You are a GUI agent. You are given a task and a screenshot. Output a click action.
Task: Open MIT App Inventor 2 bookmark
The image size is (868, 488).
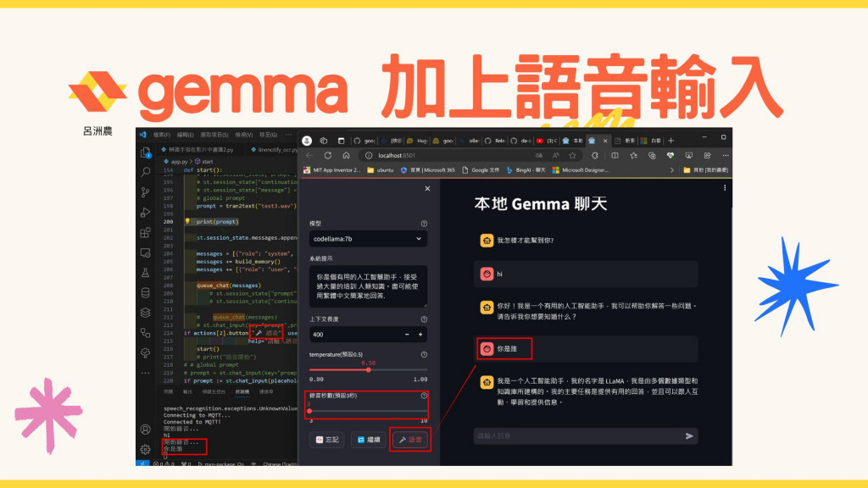(x=332, y=169)
